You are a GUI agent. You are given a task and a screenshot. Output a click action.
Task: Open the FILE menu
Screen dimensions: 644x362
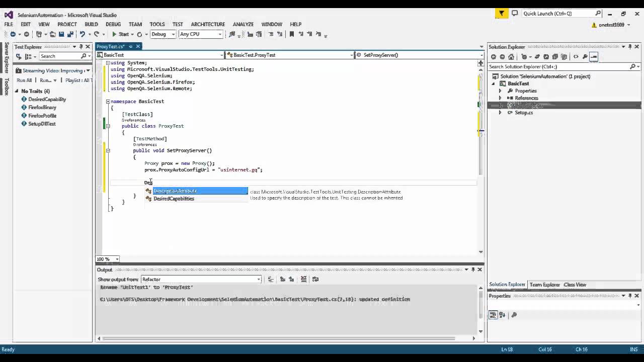click(9, 24)
